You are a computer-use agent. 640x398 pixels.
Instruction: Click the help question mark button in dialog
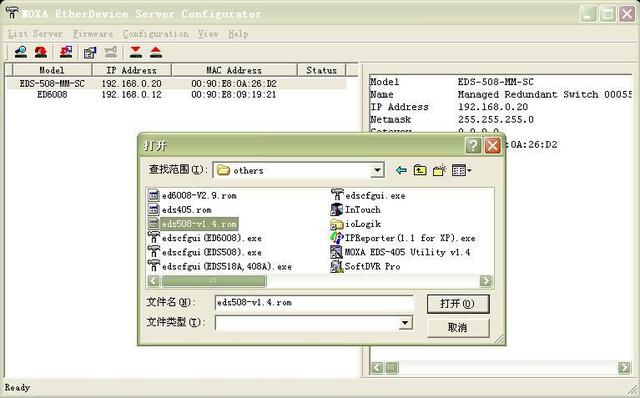tap(473, 145)
